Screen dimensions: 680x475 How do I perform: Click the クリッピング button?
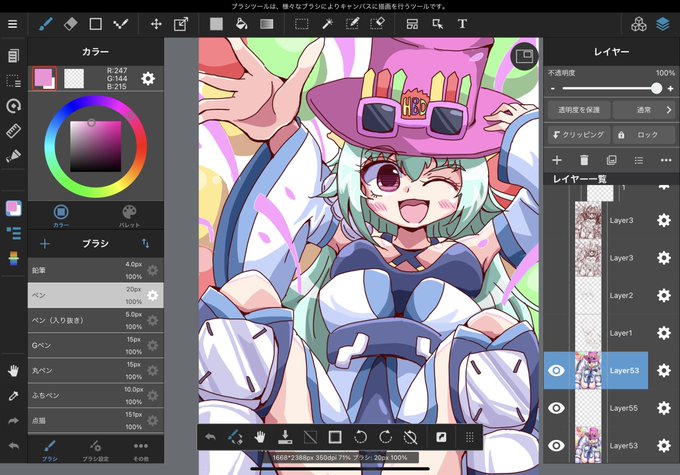pos(579,135)
